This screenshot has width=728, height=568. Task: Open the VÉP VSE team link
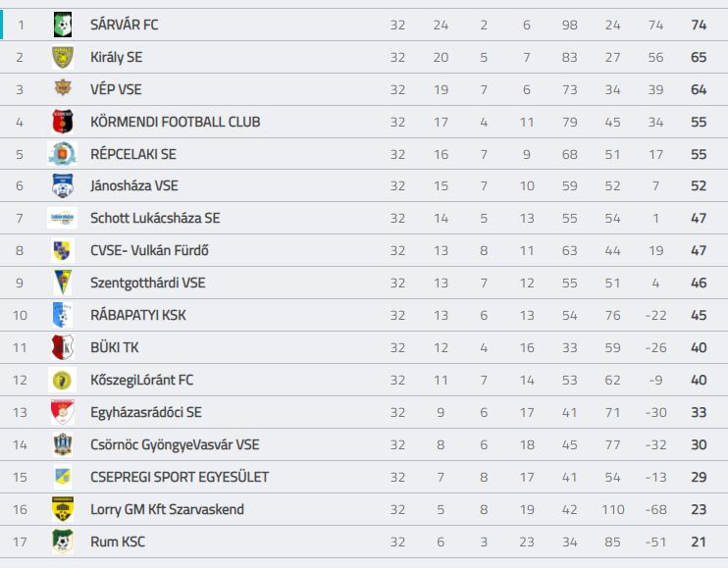(116, 89)
